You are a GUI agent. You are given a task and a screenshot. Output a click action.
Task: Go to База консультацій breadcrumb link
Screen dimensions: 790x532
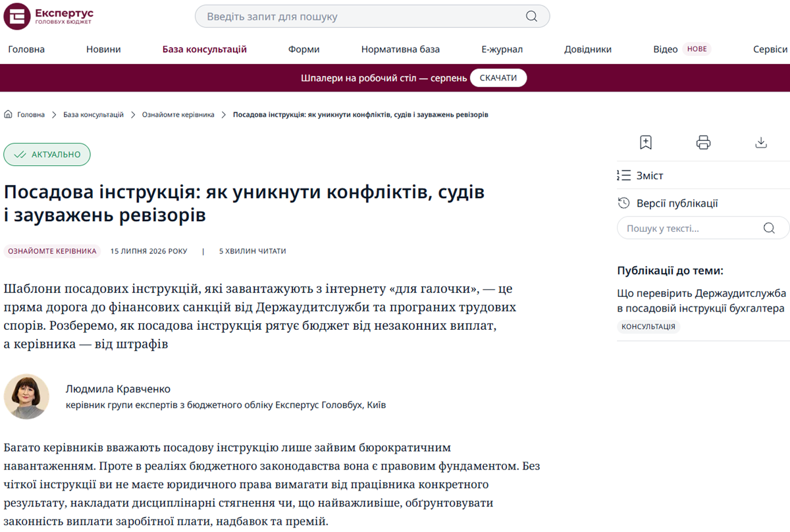coord(93,115)
